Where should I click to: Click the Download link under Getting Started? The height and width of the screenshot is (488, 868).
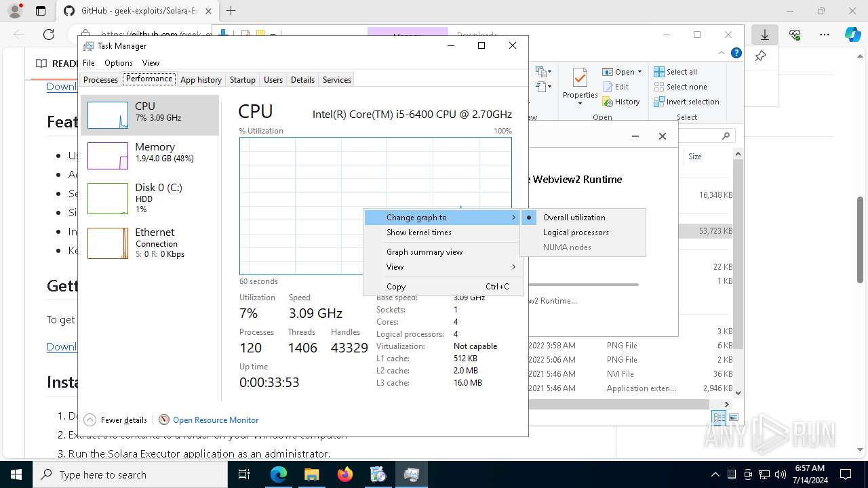click(62, 347)
